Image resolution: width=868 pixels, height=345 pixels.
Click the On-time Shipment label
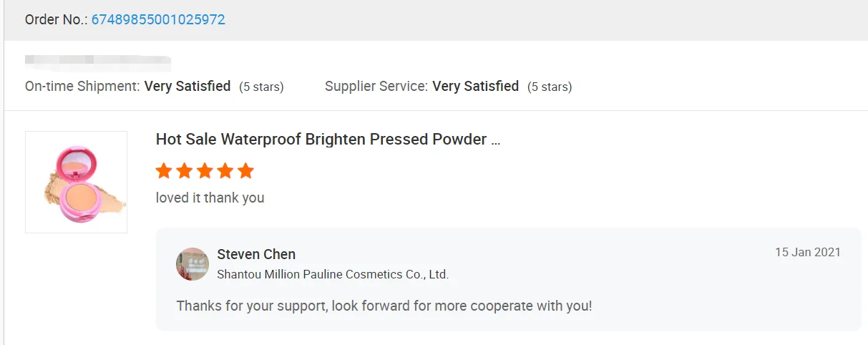82,87
